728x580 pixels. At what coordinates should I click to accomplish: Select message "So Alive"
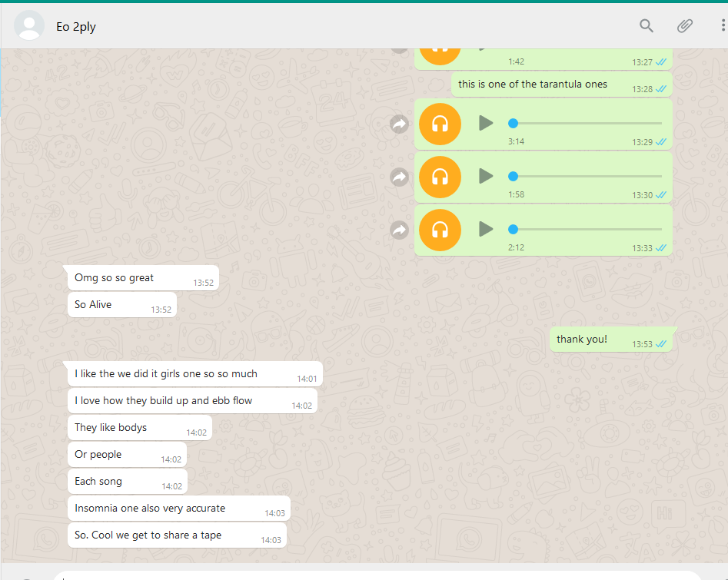[x=122, y=305]
